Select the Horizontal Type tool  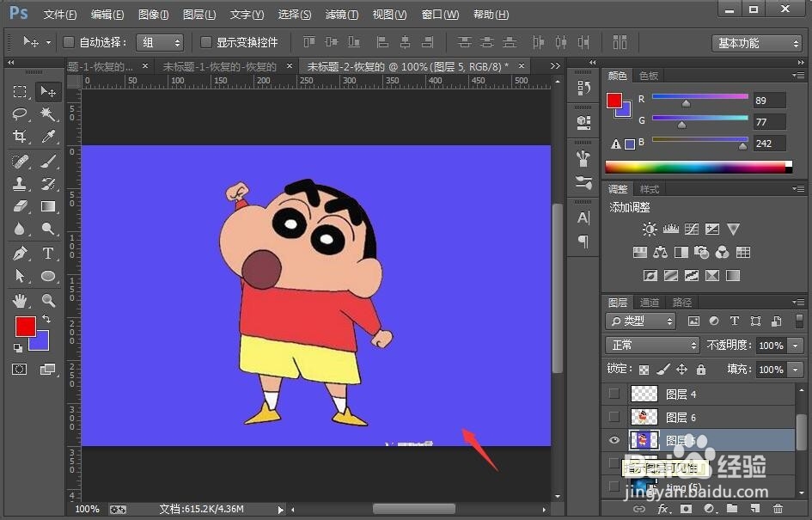[x=48, y=254]
